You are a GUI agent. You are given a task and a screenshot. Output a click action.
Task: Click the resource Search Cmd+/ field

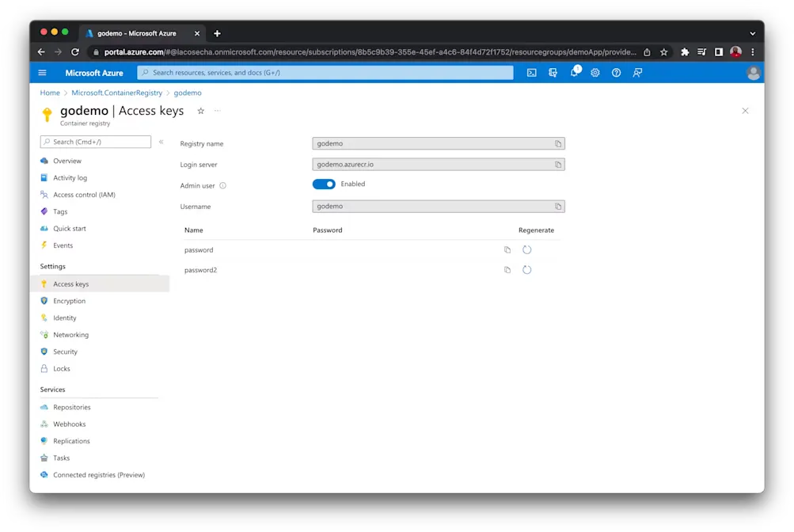95,142
